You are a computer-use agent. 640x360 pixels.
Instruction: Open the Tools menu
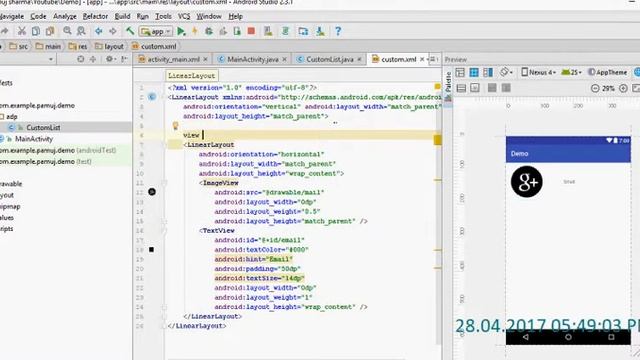click(x=163, y=16)
